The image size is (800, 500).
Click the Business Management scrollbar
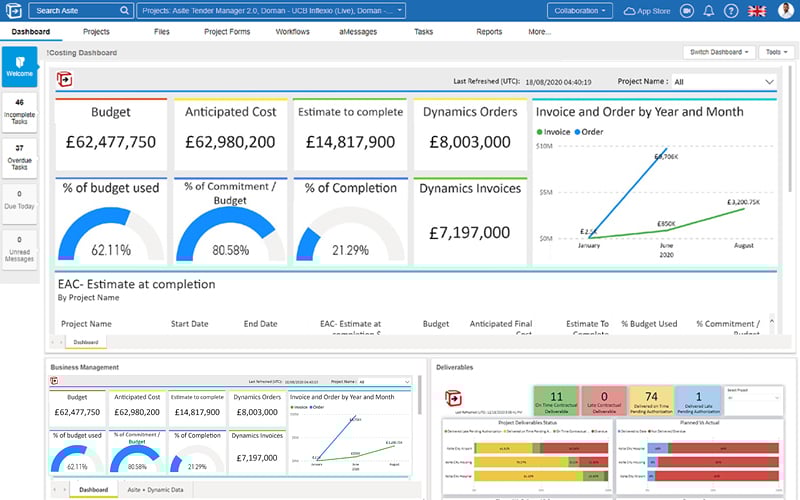419,396
